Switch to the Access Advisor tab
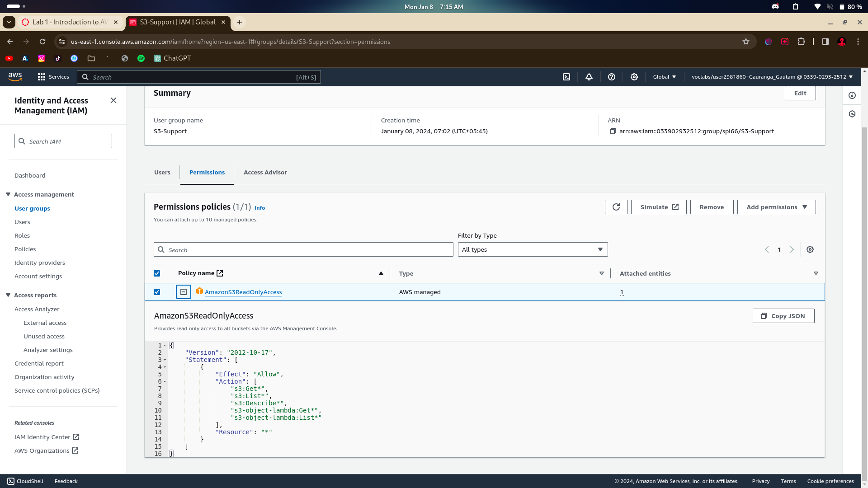The height and width of the screenshot is (488, 868). tap(265, 172)
